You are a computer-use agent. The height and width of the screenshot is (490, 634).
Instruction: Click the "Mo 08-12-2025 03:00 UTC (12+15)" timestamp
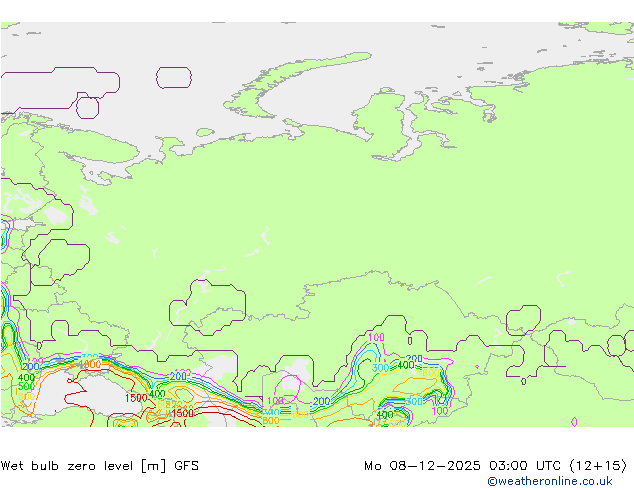[x=495, y=466]
